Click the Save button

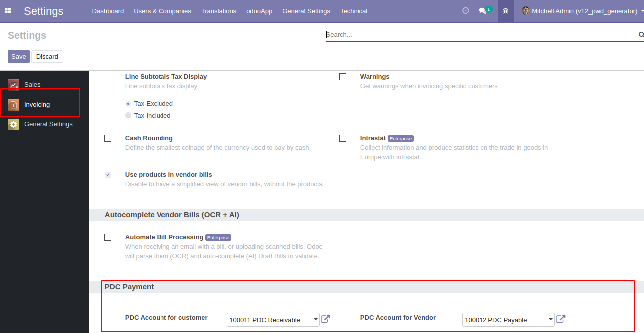pos(19,56)
